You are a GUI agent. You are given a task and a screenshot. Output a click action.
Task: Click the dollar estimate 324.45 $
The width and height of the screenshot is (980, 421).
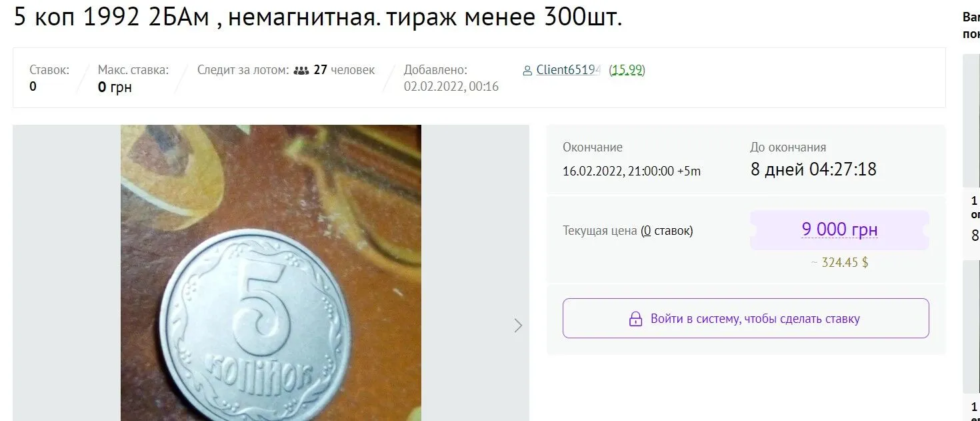839,262
